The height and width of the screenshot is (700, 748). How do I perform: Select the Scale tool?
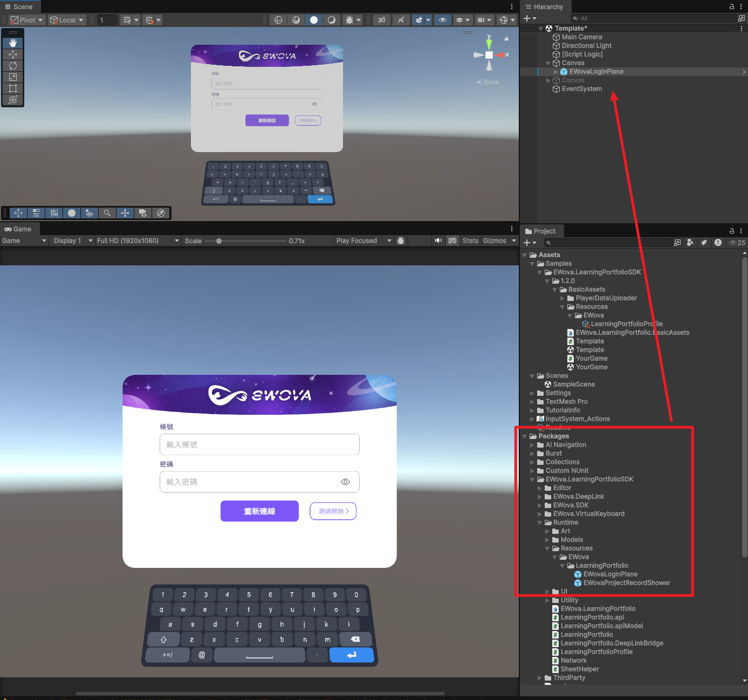pyautogui.click(x=13, y=77)
